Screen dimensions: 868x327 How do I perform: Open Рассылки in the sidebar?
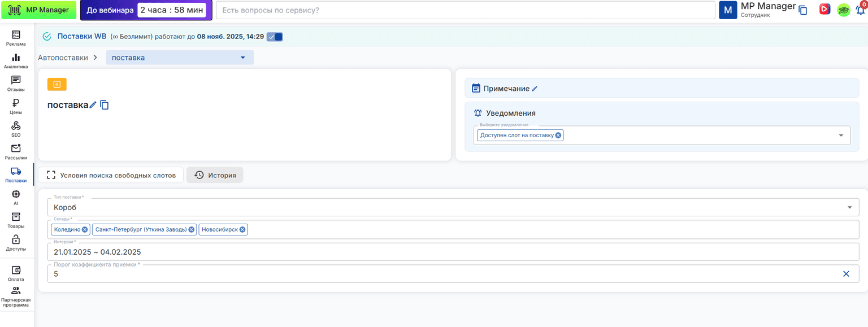(16, 152)
